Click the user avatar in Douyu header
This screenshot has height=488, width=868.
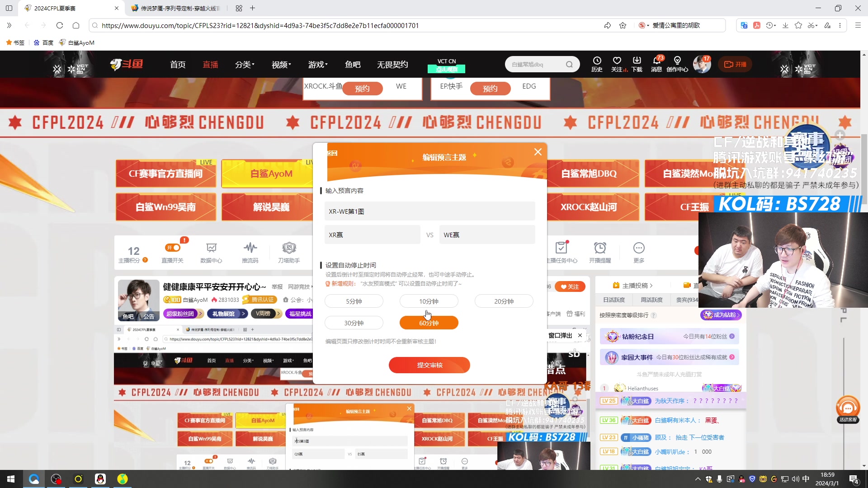pyautogui.click(x=702, y=64)
